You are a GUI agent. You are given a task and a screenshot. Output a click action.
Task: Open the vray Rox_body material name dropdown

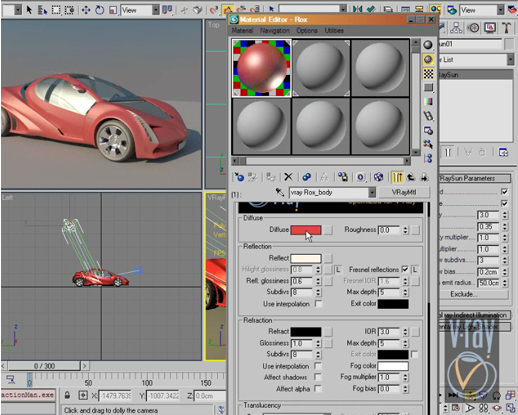[x=372, y=192]
